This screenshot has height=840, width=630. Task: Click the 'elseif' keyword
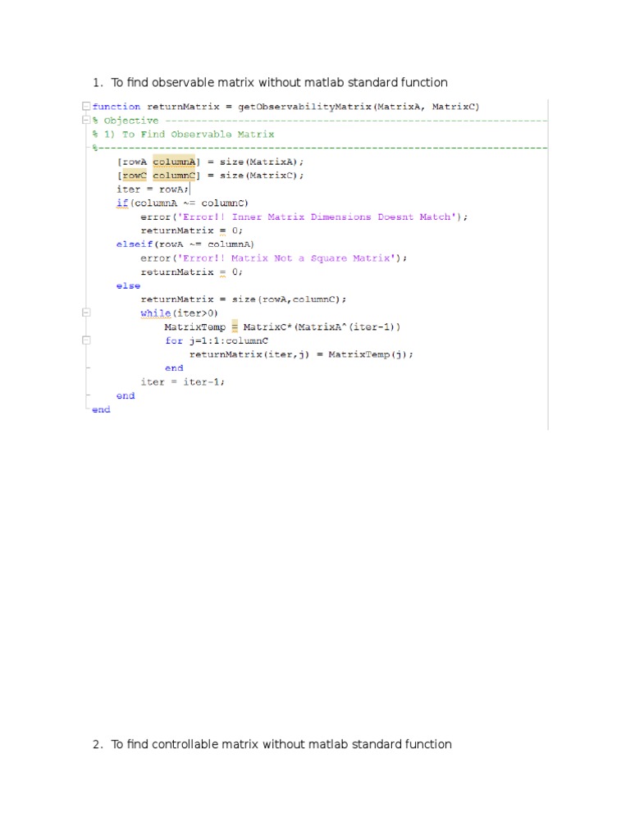pos(135,244)
